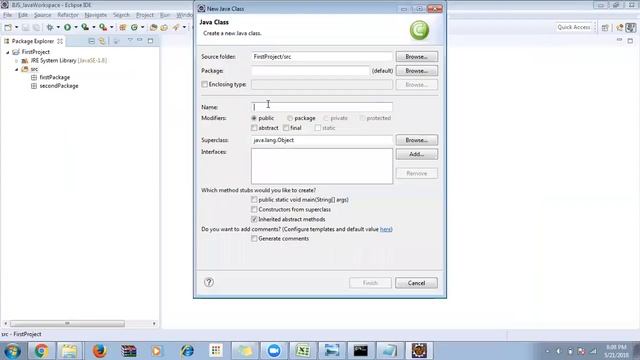Enable public static void main method stub
Screen dimensions: 640x360
click(254, 200)
